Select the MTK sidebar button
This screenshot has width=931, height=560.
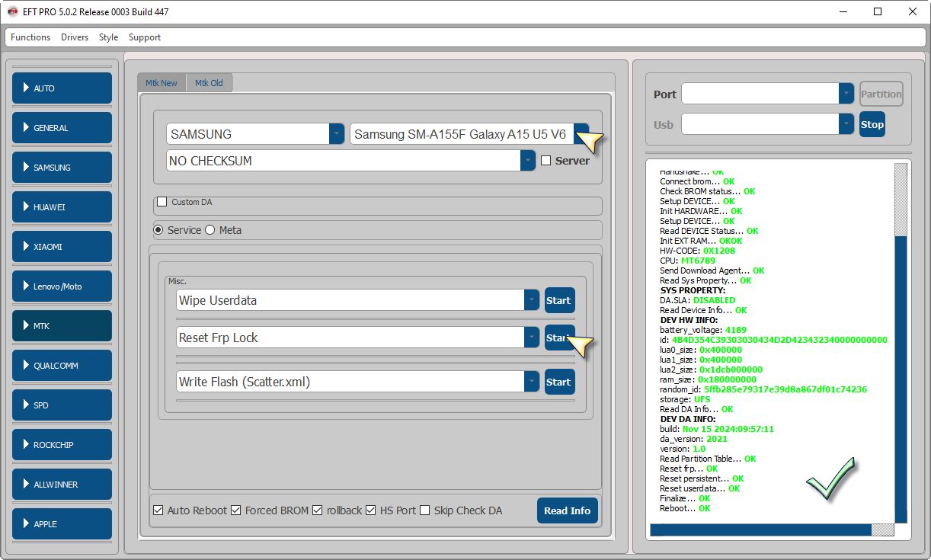[62, 326]
